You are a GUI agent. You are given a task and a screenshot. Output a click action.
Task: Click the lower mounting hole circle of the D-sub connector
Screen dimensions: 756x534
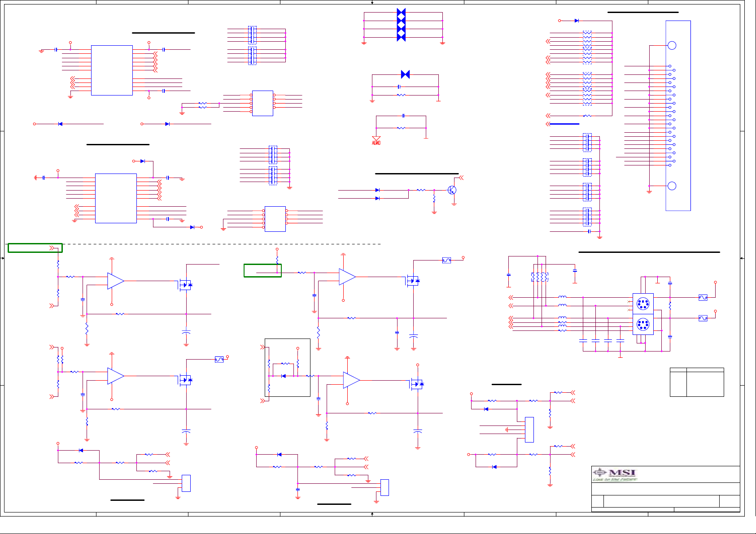672,186
